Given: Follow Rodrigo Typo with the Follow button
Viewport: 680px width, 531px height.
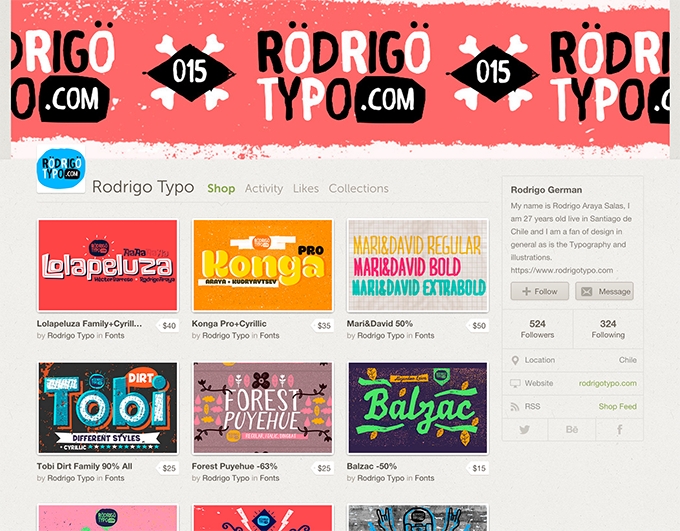Looking at the screenshot, I should click(x=539, y=291).
